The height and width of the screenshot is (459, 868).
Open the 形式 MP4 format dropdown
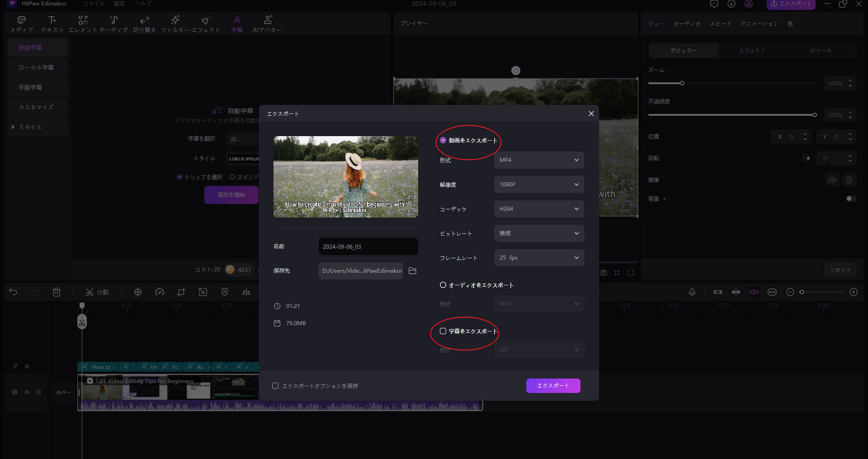(x=539, y=160)
